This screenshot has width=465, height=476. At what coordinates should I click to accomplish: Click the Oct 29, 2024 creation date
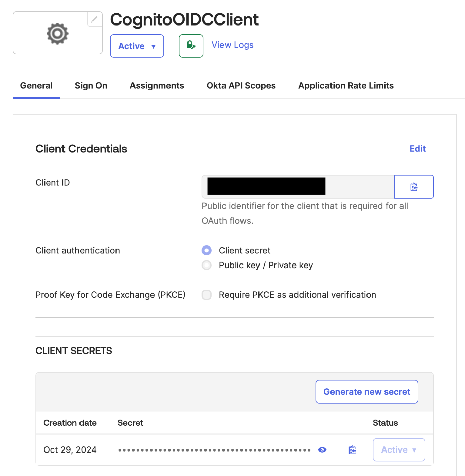pos(70,450)
